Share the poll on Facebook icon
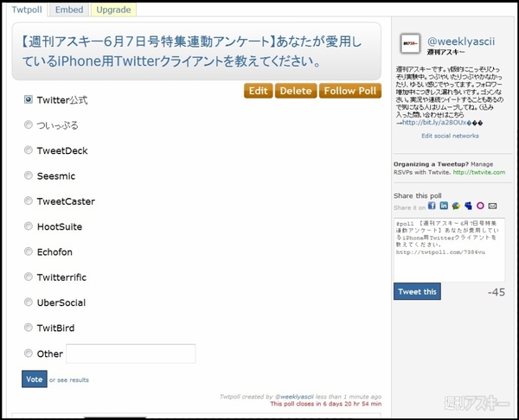 click(432, 206)
